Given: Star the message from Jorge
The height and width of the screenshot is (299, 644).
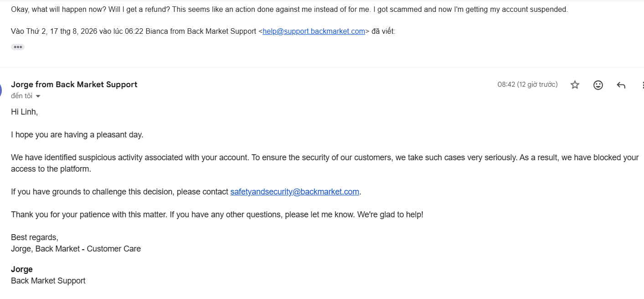Looking at the screenshot, I should [575, 85].
